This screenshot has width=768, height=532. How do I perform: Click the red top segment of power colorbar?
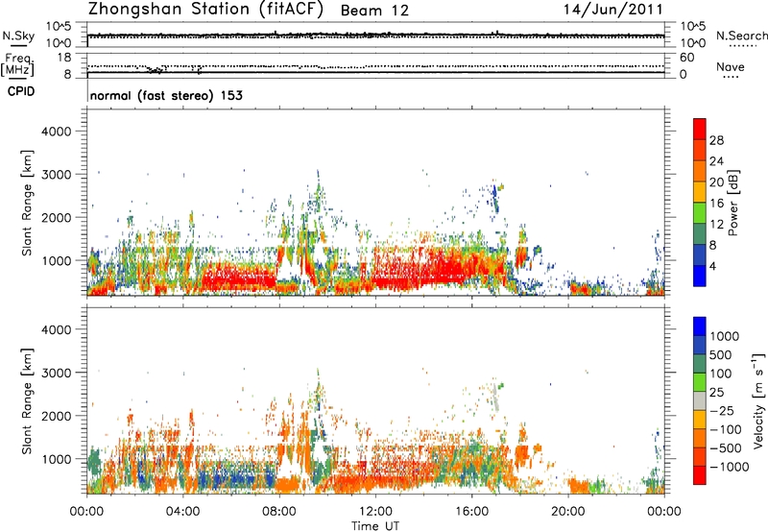click(x=700, y=129)
